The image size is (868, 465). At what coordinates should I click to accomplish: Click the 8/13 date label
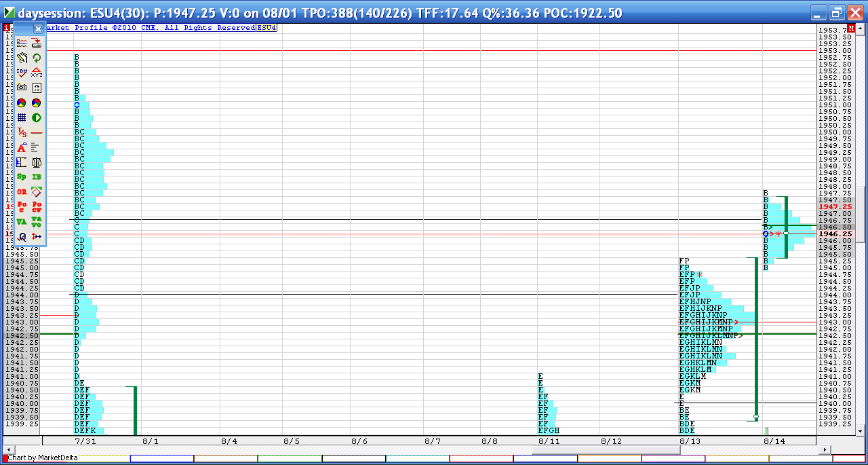689,441
